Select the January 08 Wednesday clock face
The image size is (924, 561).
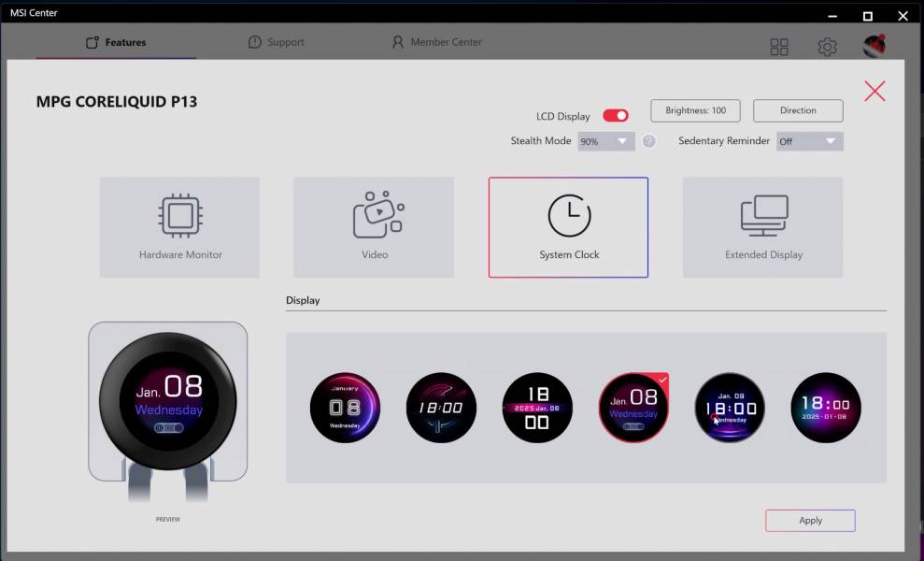tap(345, 408)
